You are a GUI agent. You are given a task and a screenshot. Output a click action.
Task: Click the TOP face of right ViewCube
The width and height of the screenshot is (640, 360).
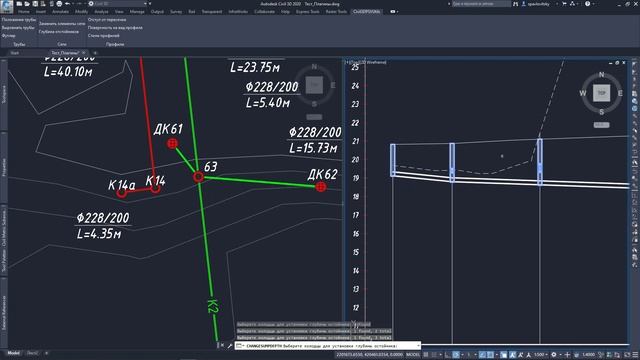[x=601, y=93]
